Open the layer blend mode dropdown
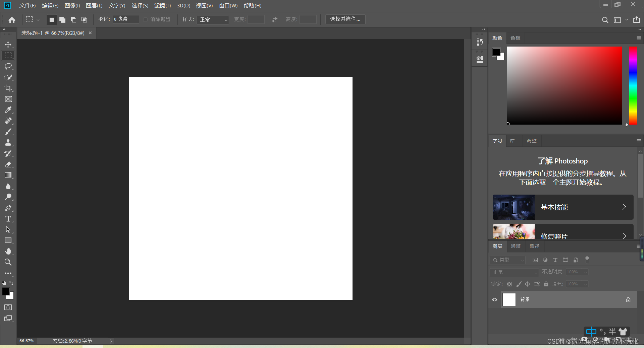644x348 pixels. point(514,272)
